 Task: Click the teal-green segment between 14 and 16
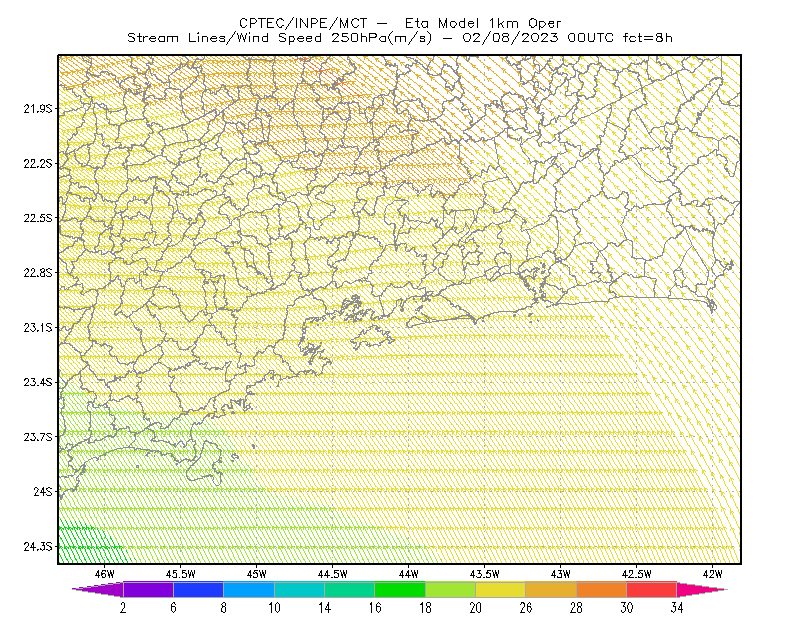(349, 589)
